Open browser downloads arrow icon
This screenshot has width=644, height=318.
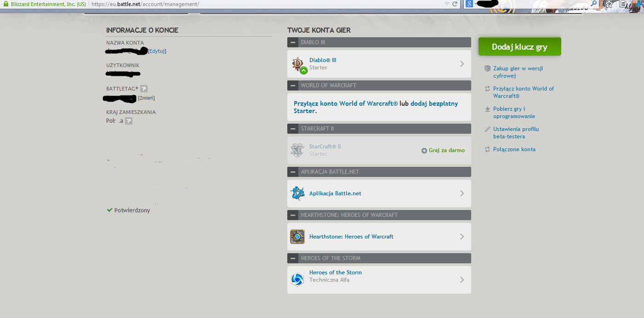(639, 4)
